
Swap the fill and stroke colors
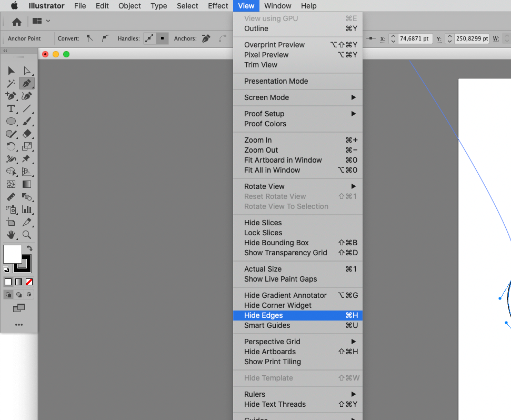(x=31, y=247)
